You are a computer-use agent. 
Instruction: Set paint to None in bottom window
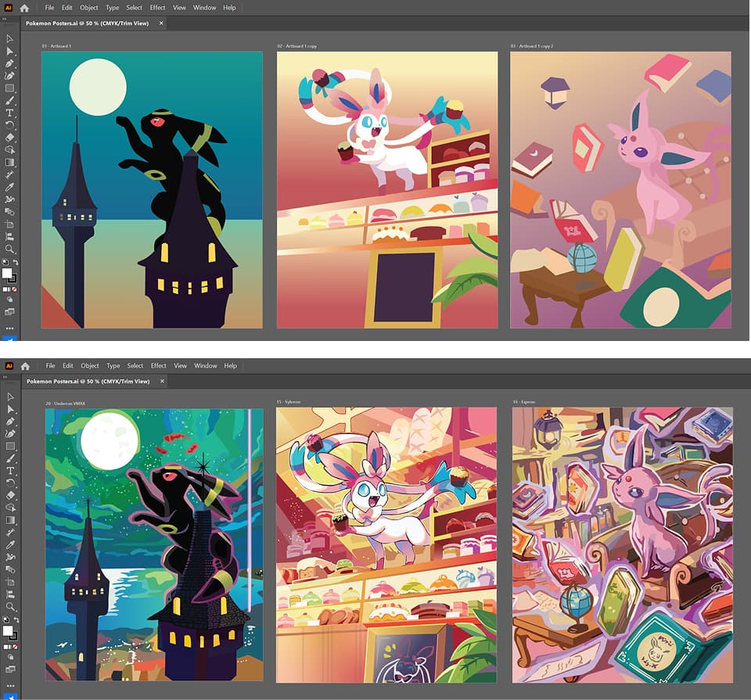click(15, 647)
